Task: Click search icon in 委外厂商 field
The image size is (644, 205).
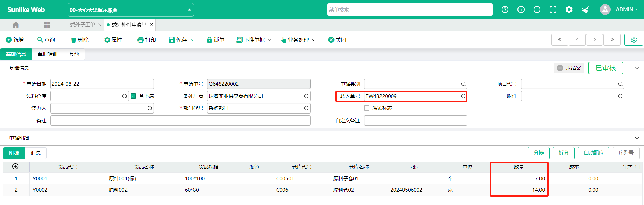Action: pos(306,96)
